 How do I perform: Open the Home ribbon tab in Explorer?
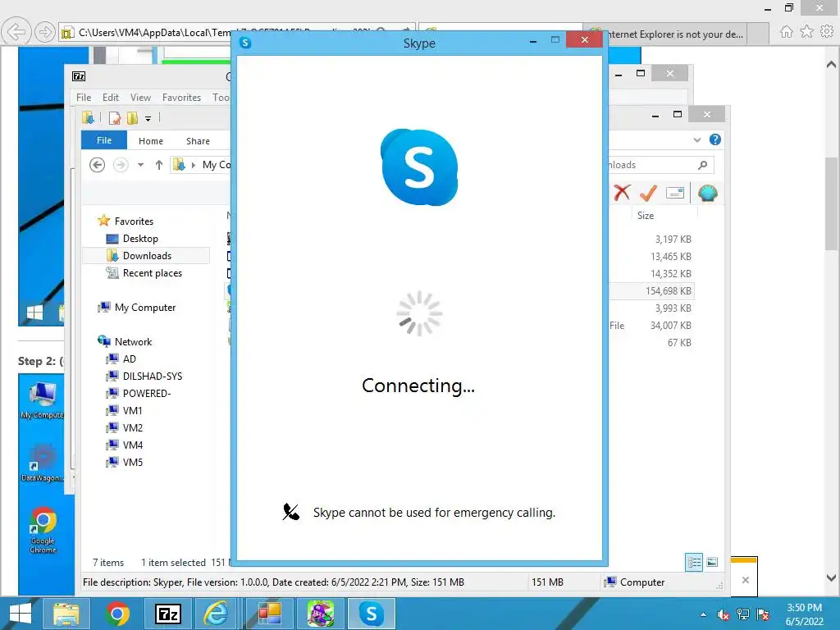[151, 141]
